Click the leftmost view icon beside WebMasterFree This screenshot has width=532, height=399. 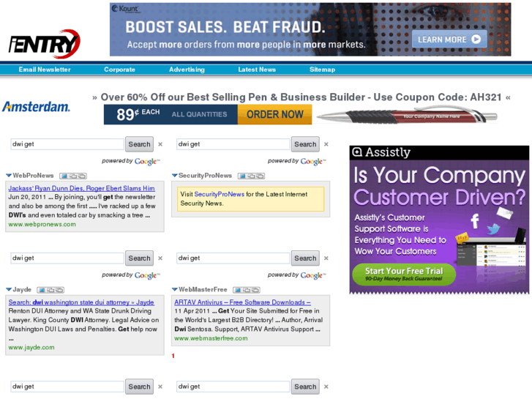tap(238, 290)
